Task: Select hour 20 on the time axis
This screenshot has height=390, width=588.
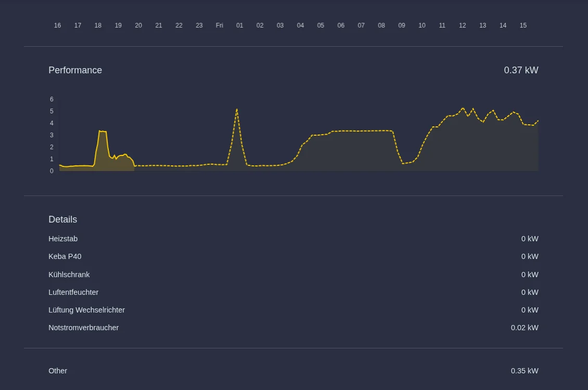Action: click(138, 25)
